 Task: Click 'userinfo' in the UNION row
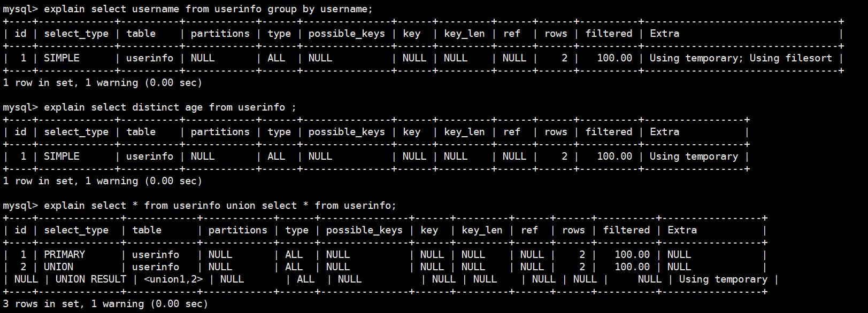[x=156, y=267]
